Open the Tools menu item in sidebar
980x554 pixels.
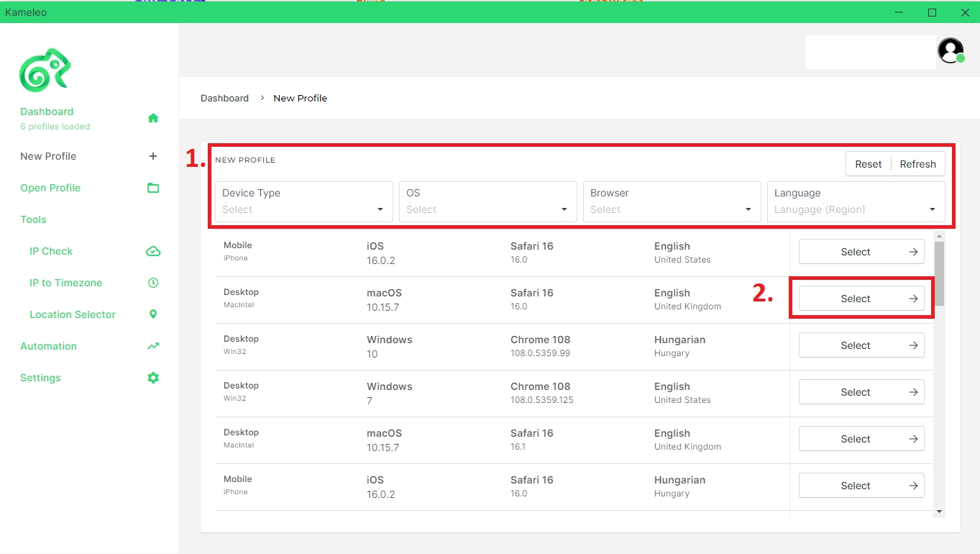click(33, 219)
